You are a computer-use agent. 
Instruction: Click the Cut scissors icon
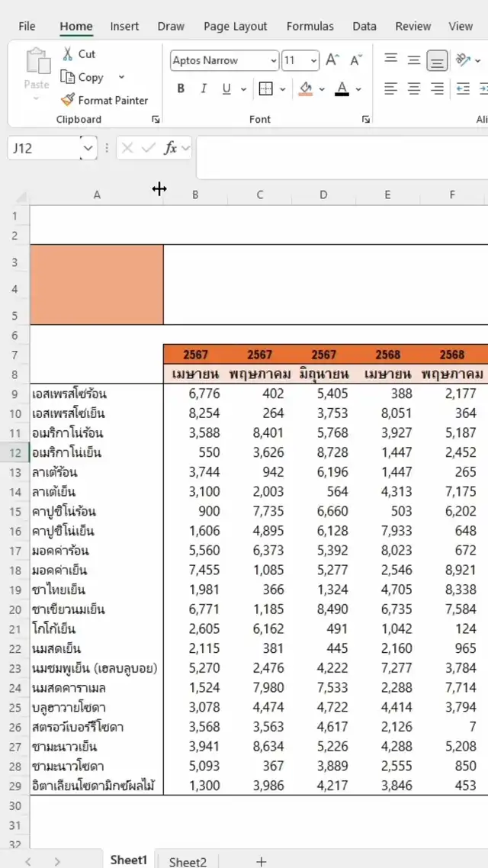[68, 54]
